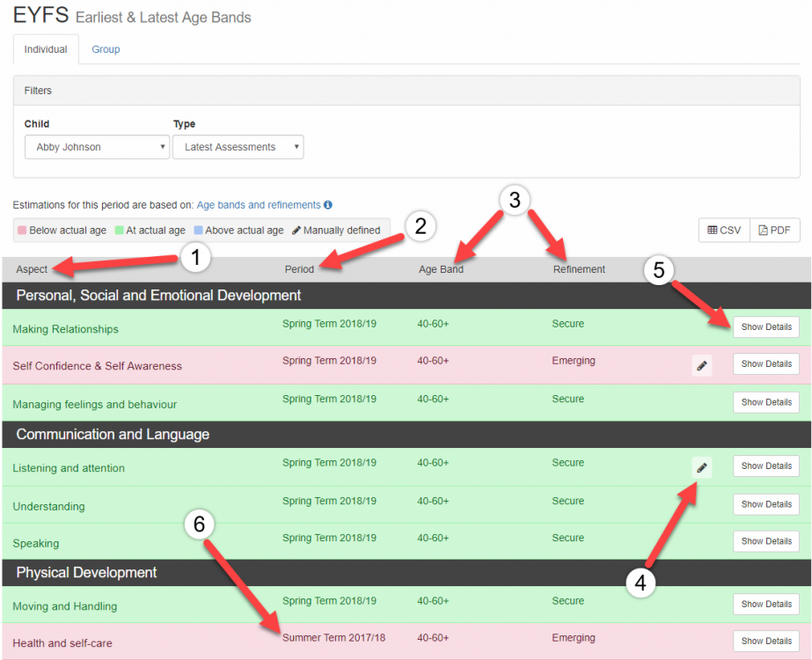
Task: Switch to the Group tab
Action: 106,49
